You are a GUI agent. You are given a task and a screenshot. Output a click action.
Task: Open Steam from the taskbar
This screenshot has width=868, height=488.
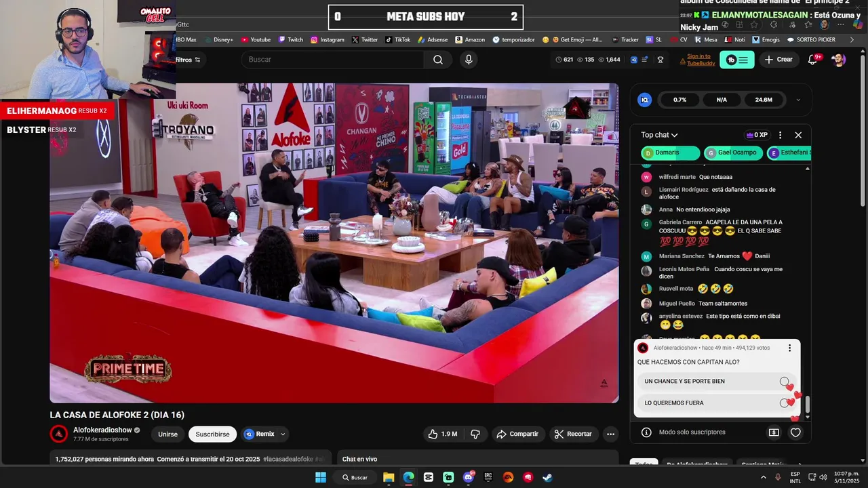[547, 477]
